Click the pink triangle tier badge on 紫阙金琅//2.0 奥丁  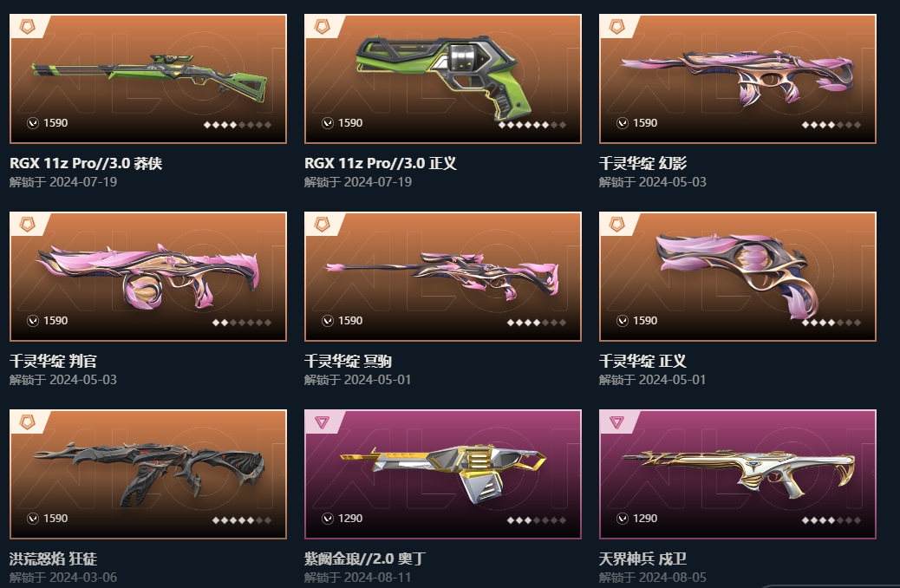[x=322, y=422]
